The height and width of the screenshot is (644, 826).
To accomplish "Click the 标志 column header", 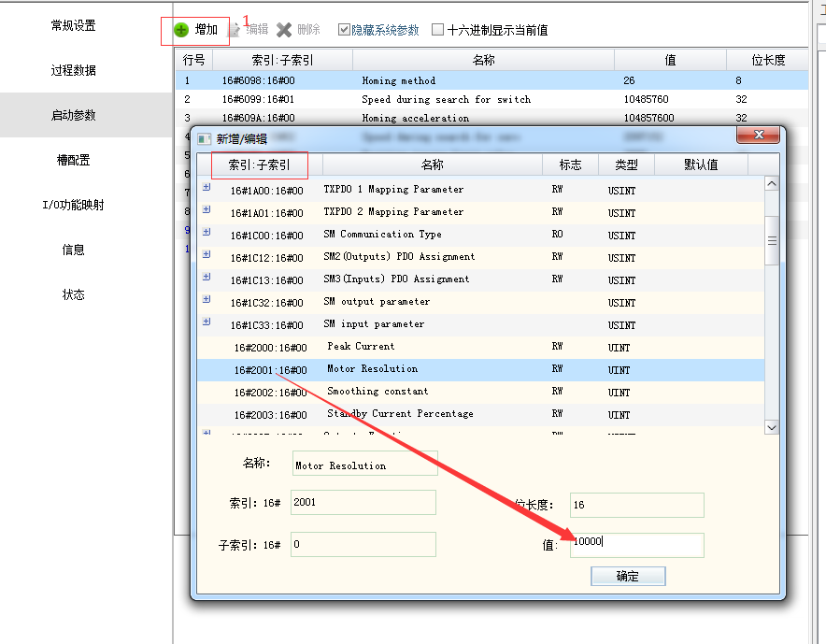I will [571, 165].
